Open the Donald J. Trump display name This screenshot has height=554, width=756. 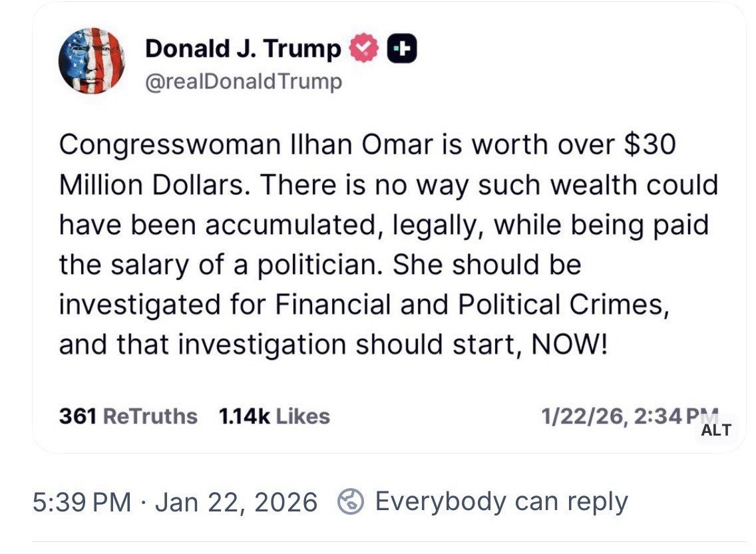coord(243,49)
